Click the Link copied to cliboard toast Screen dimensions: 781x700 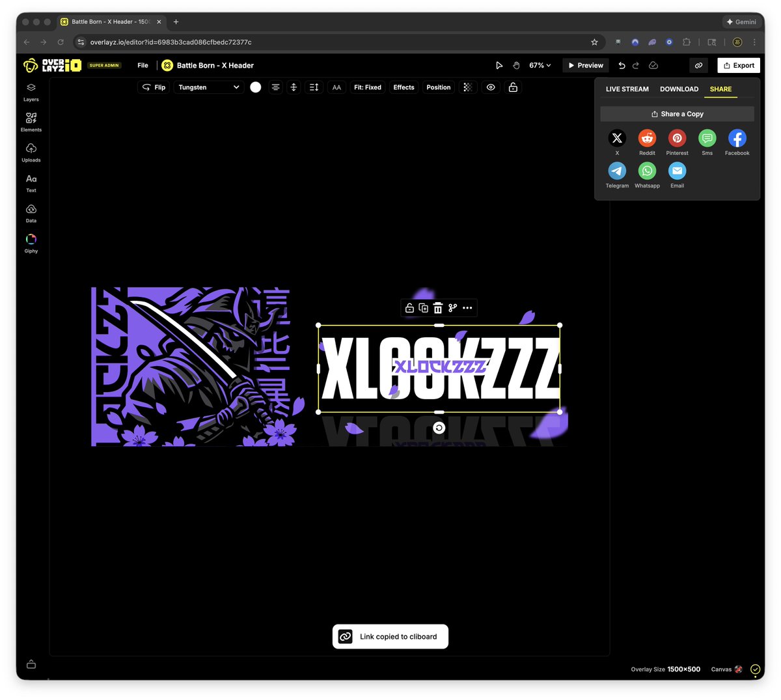click(x=390, y=637)
